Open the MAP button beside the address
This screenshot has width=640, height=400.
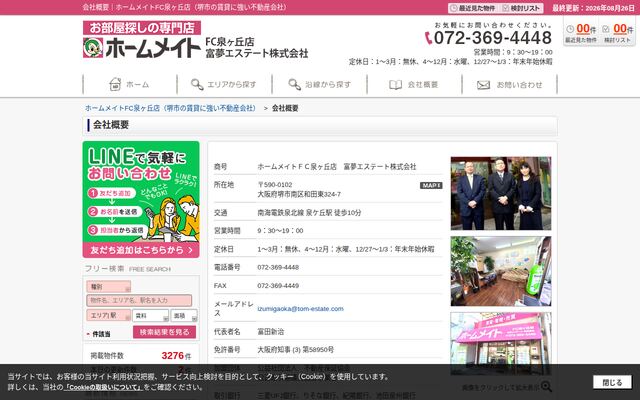(431, 185)
